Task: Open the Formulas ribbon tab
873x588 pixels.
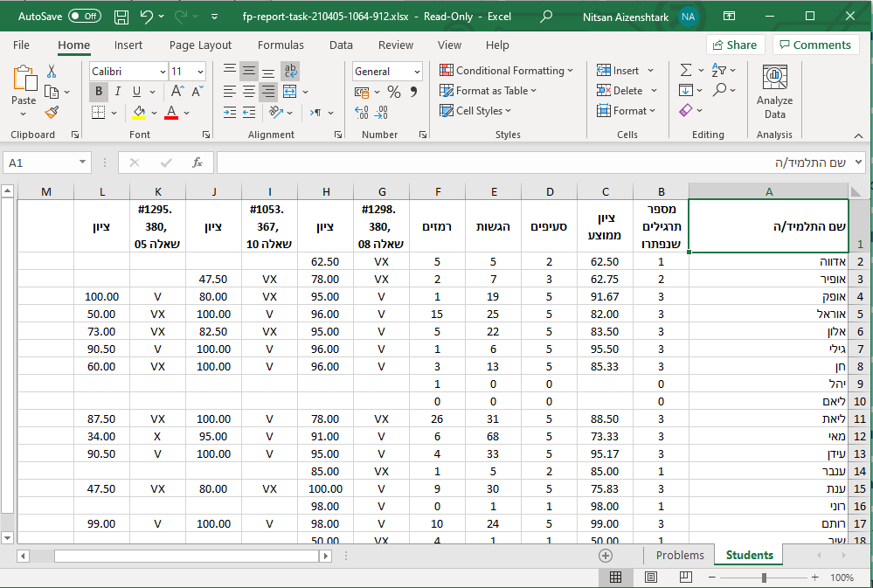Action: 281,45
